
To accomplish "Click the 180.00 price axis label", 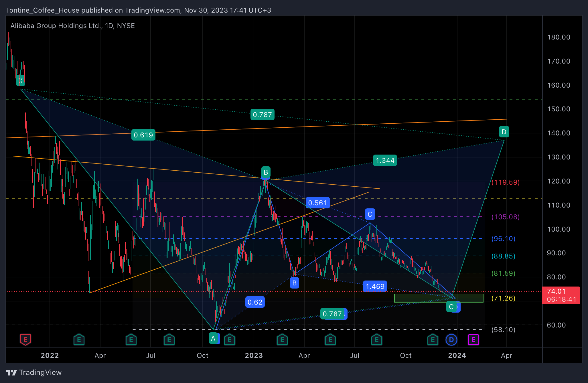I will 559,37.
